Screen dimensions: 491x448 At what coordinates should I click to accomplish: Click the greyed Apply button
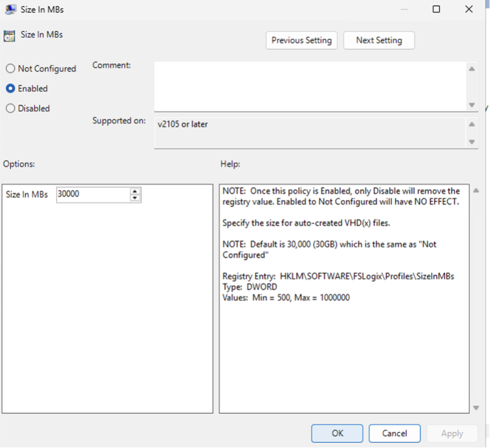pyautogui.click(x=452, y=433)
